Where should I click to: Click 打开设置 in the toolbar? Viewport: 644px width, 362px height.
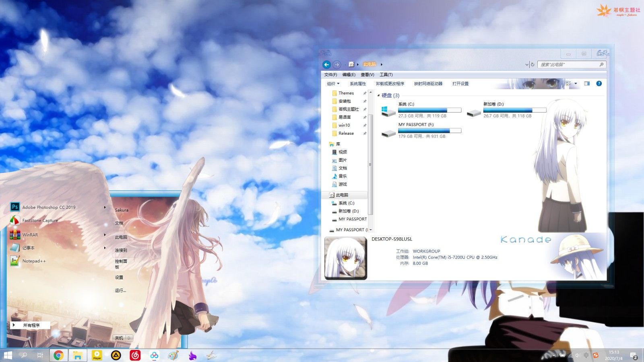pyautogui.click(x=460, y=84)
